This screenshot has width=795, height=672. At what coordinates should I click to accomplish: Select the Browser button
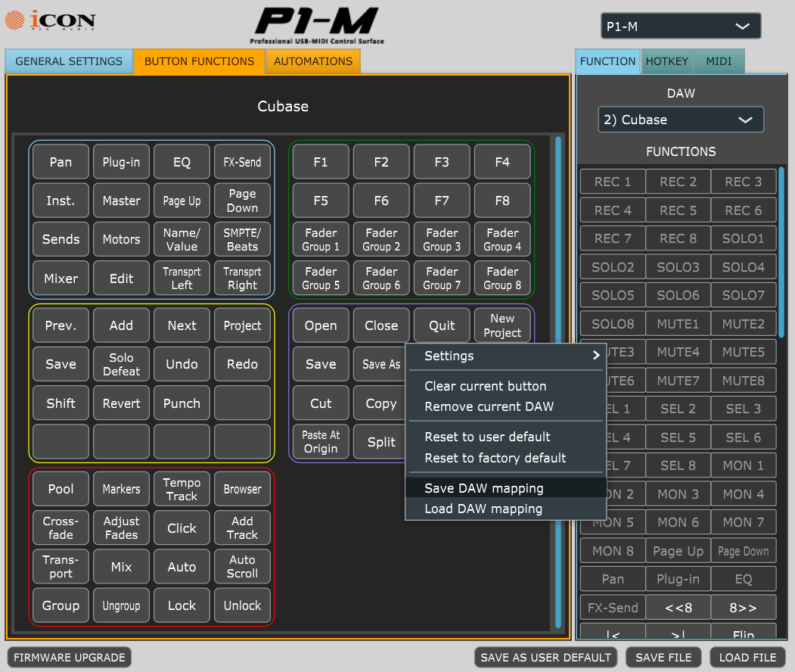242,489
